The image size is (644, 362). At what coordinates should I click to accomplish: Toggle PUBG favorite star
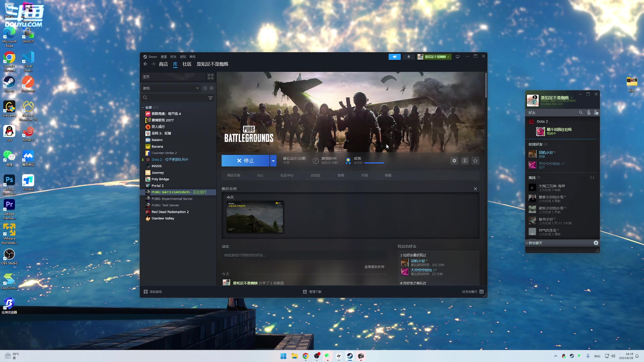(475, 161)
